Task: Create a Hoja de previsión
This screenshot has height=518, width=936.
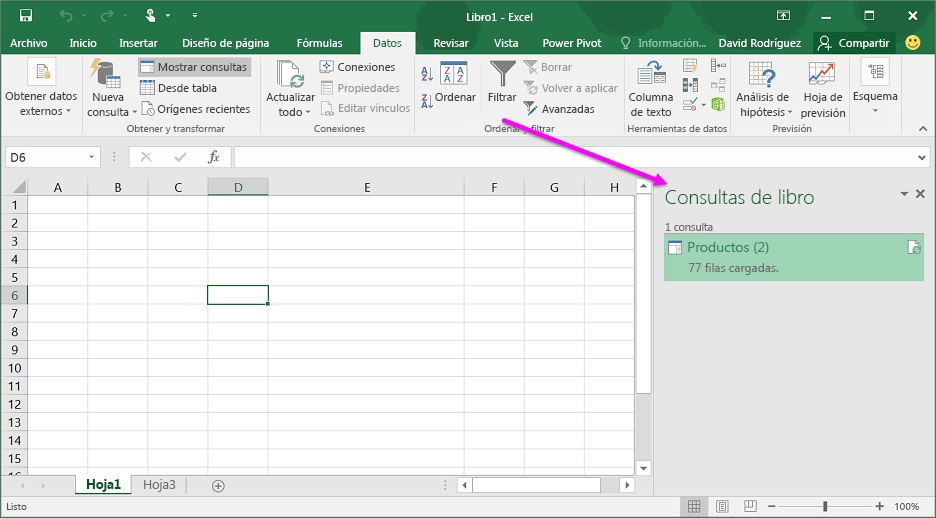Action: click(823, 88)
